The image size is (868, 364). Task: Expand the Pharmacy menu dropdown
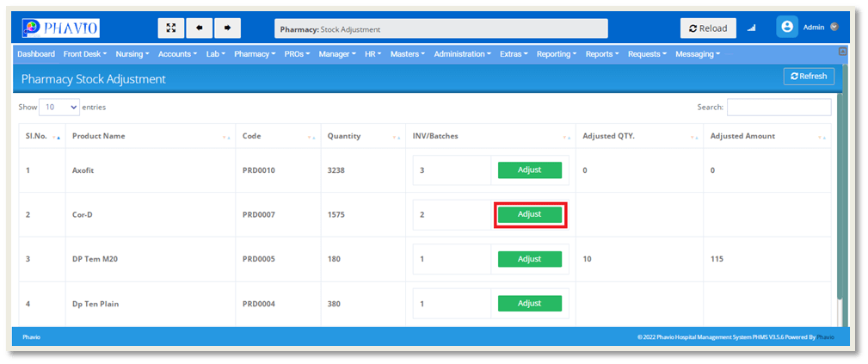click(255, 53)
